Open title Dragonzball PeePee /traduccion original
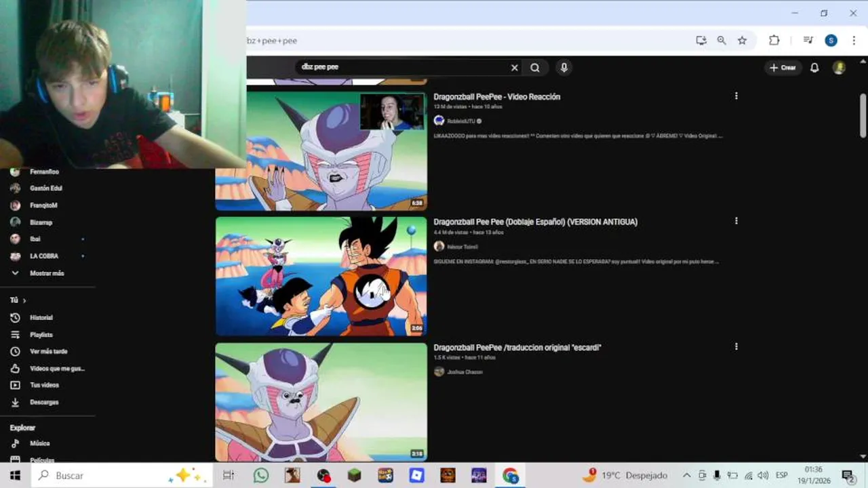This screenshot has height=488, width=868. [517, 348]
